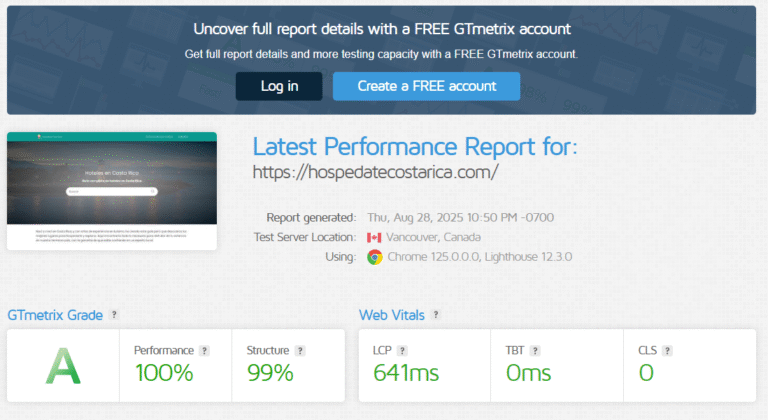This screenshot has height=420, width=768.
Task: Select the 100% Performance score
Action: point(163,373)
